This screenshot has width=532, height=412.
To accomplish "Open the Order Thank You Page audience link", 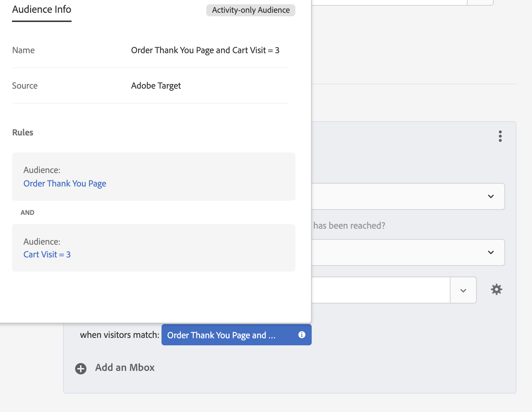I will [x=65, y=184].
